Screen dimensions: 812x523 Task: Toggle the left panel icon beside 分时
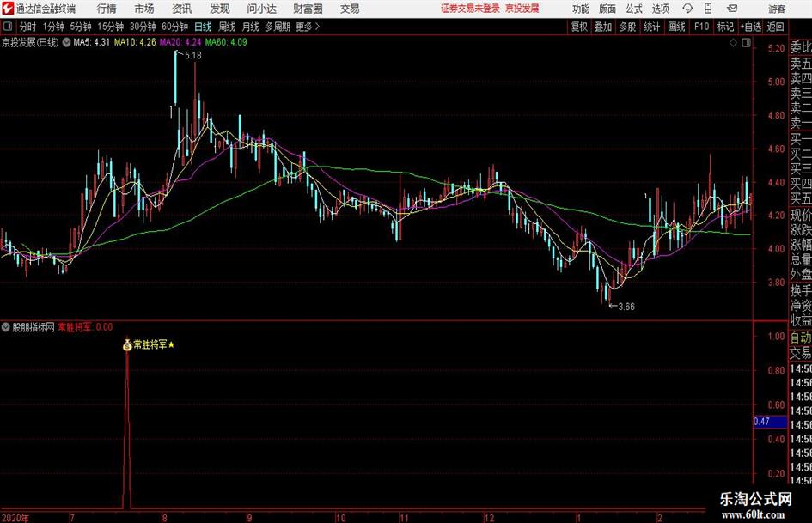tap(7, 27)
